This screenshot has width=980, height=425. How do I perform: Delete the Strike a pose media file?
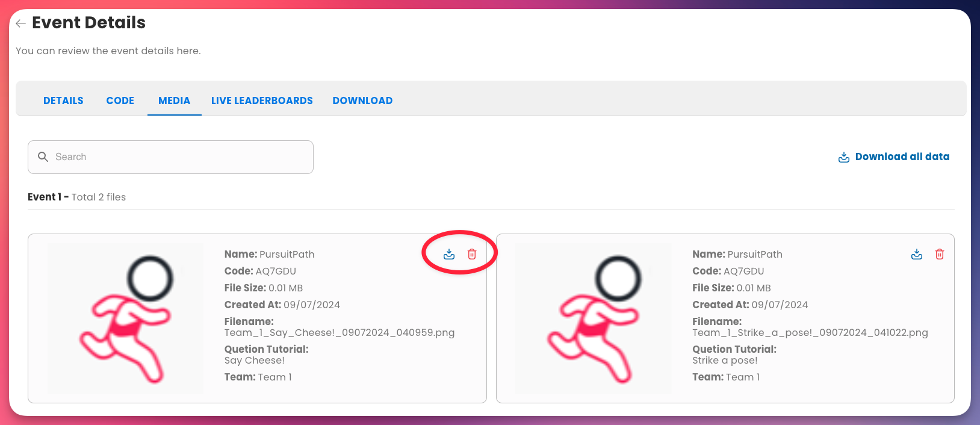[x=940, y=255]
